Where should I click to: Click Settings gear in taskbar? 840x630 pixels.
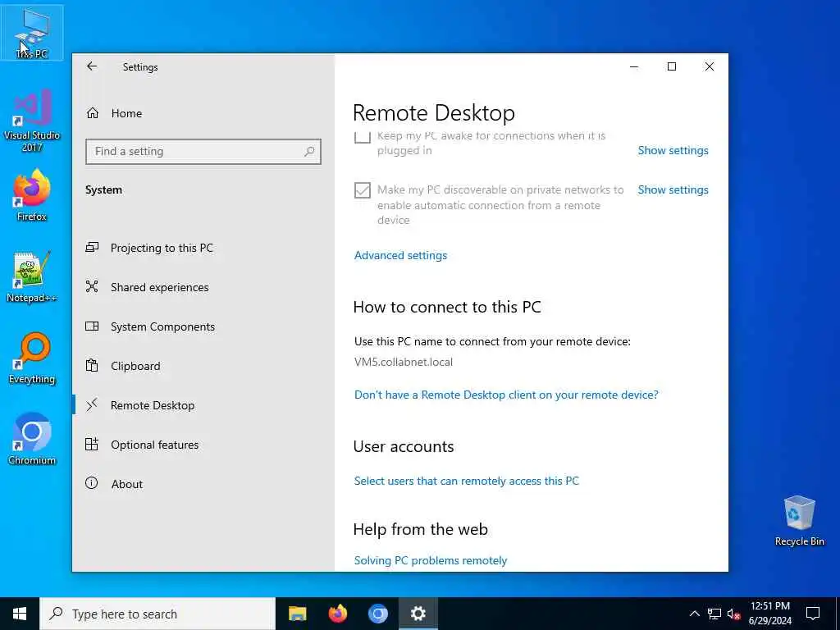418,614
